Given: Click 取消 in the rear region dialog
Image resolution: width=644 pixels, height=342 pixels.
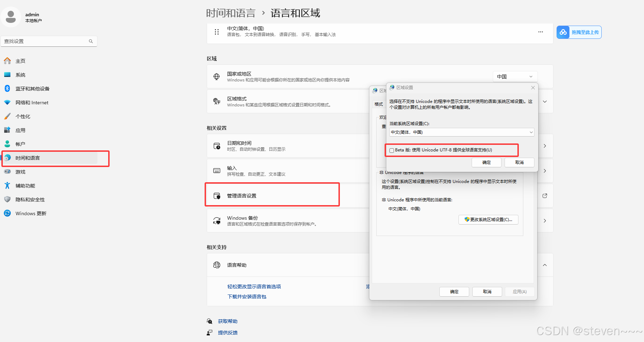Looking at the screenshot, I should [x=487, y=292].
